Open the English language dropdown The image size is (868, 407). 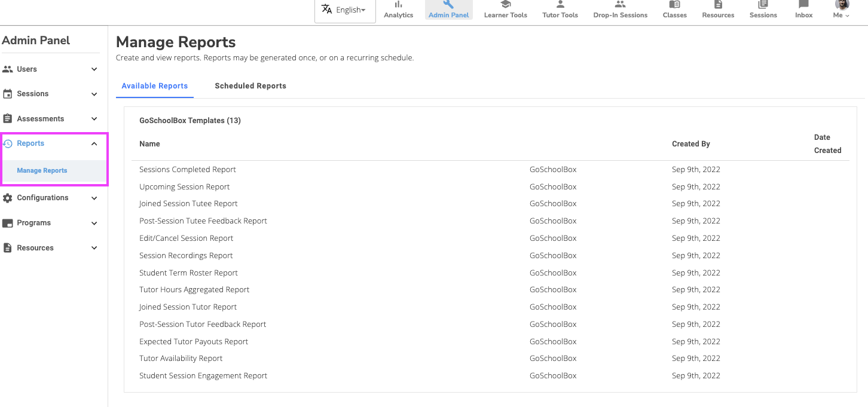345,10
